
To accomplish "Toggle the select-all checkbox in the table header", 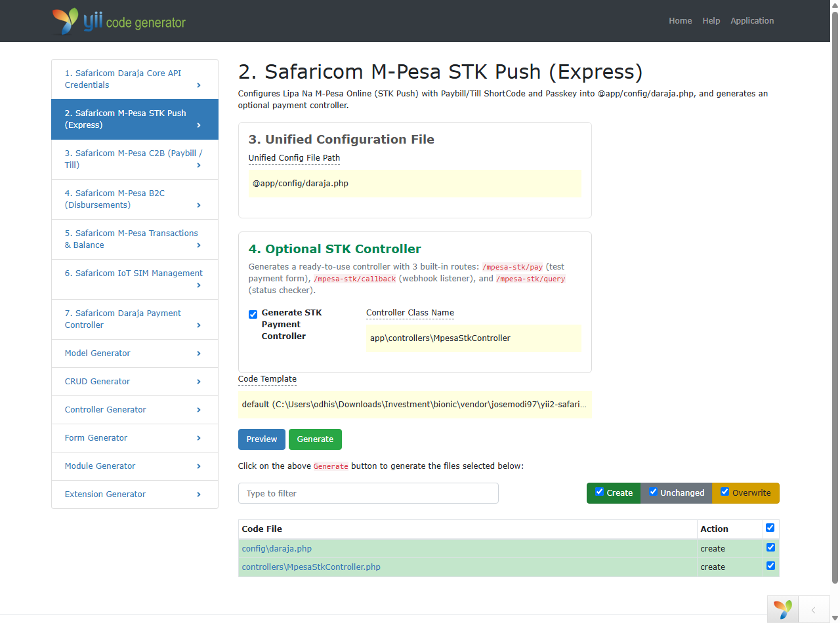I will [x=770, y=528].
